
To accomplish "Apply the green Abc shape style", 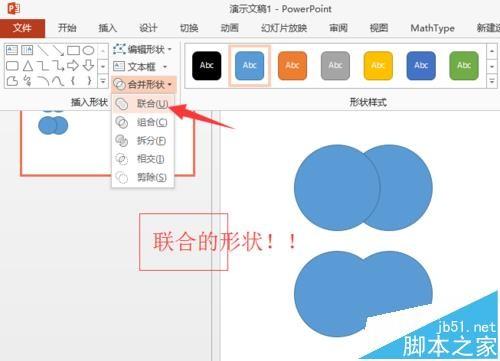I will [x=464, y=66].
